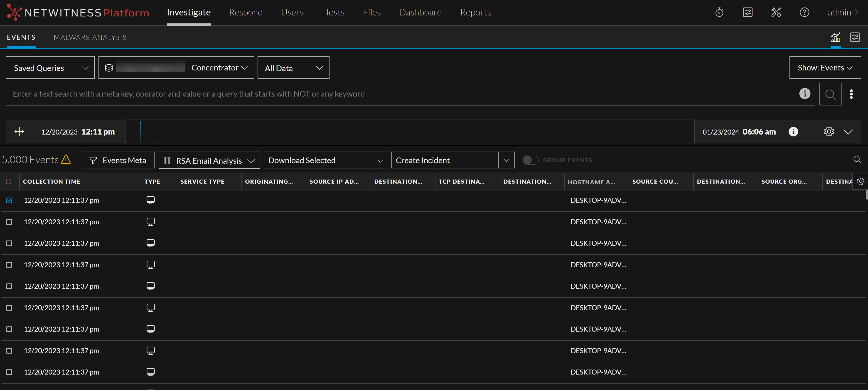Expand the RSA Email Analysis column group dropdown

[x=209, y=160]
